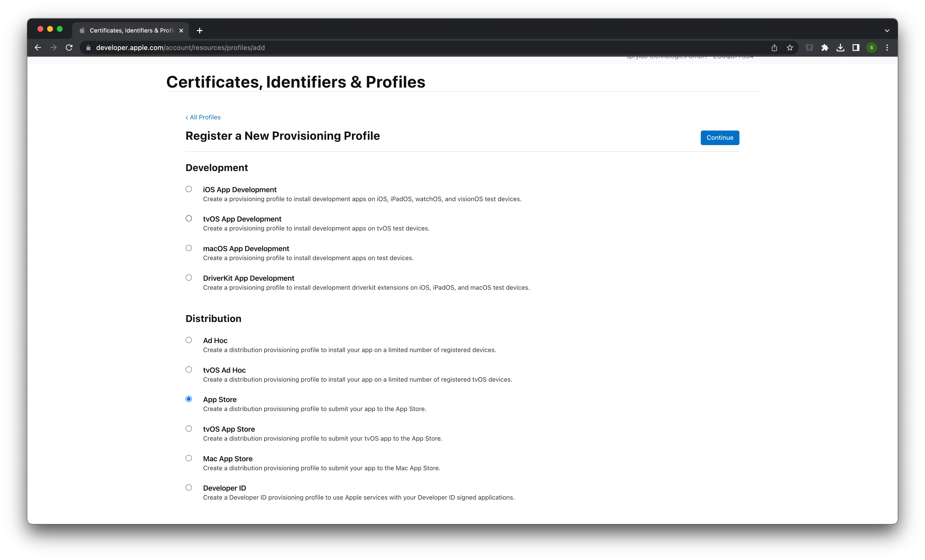925x560 pixels.
Task: Toggle the browser side panel icon
Action: pos(856,48)
